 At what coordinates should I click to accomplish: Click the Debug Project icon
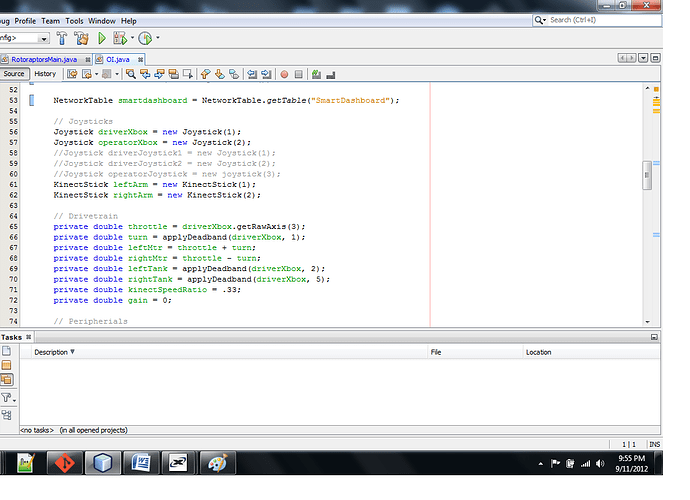(120, 38)
